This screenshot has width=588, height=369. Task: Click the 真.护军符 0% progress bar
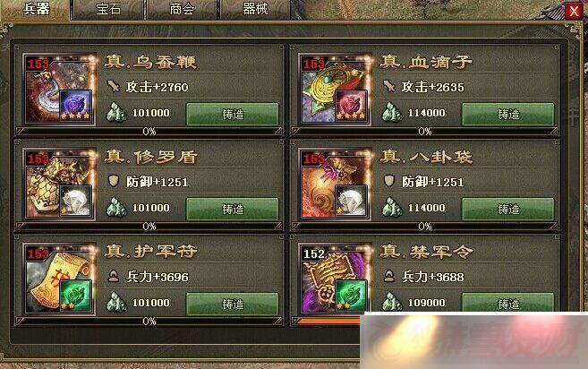click(149, 322)
